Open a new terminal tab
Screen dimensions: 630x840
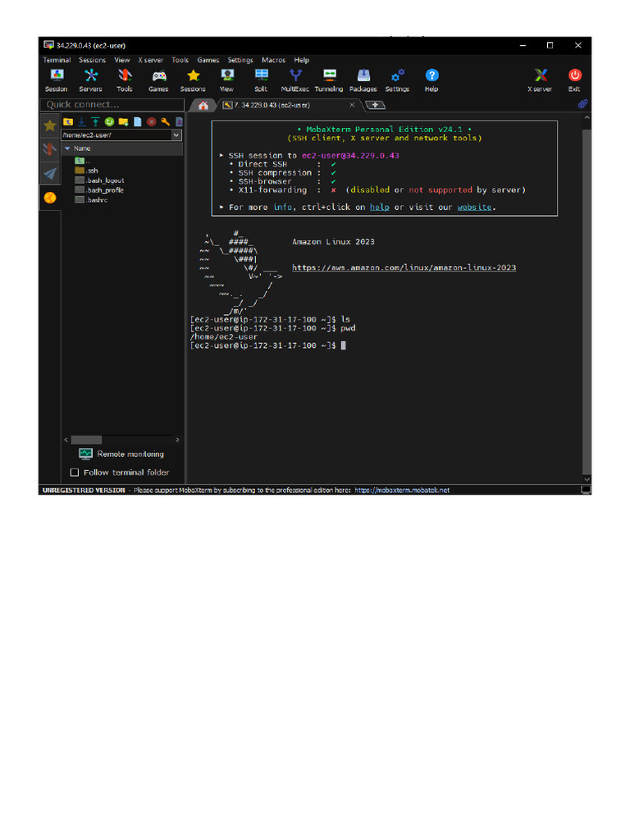tap(375, 105)
